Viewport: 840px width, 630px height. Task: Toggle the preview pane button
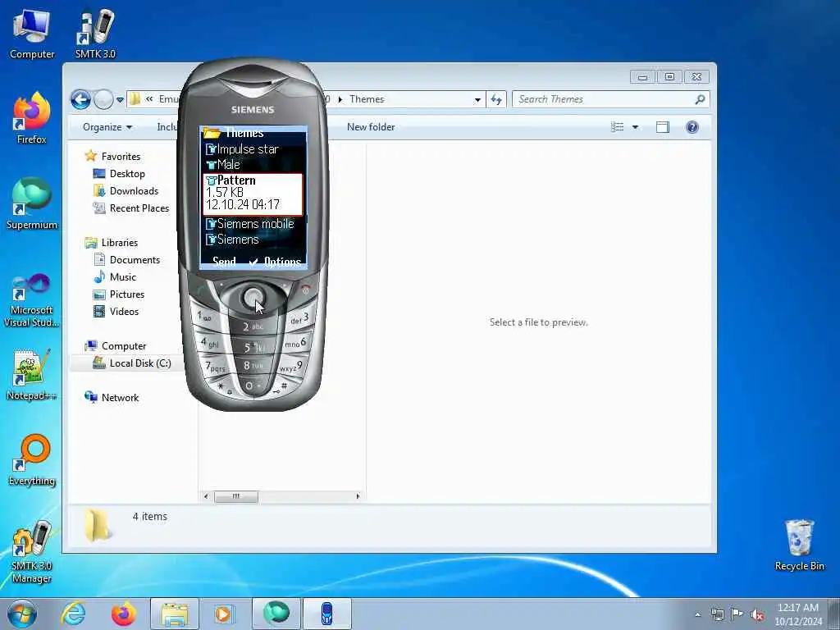click(x=663, y=127)
